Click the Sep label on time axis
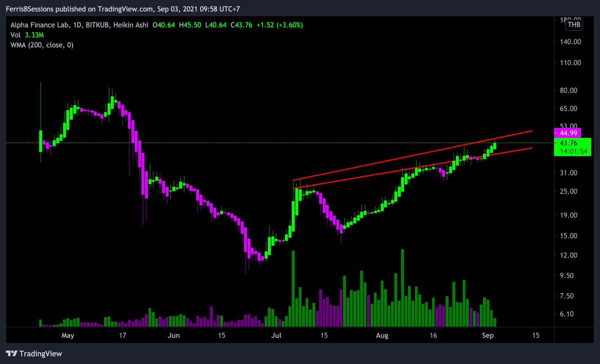Screen dimensions: 600x364 click(x=487, y=335)
